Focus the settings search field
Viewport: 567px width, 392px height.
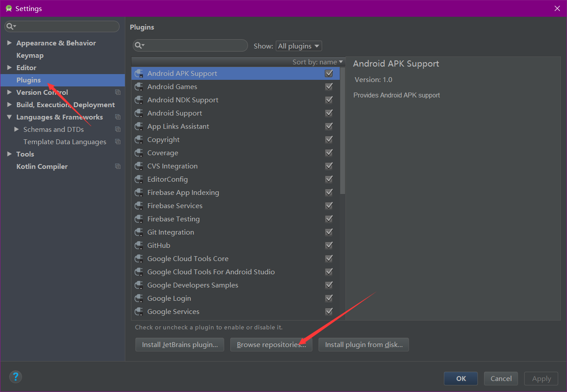pyautogui.click(x=62, y=26)
